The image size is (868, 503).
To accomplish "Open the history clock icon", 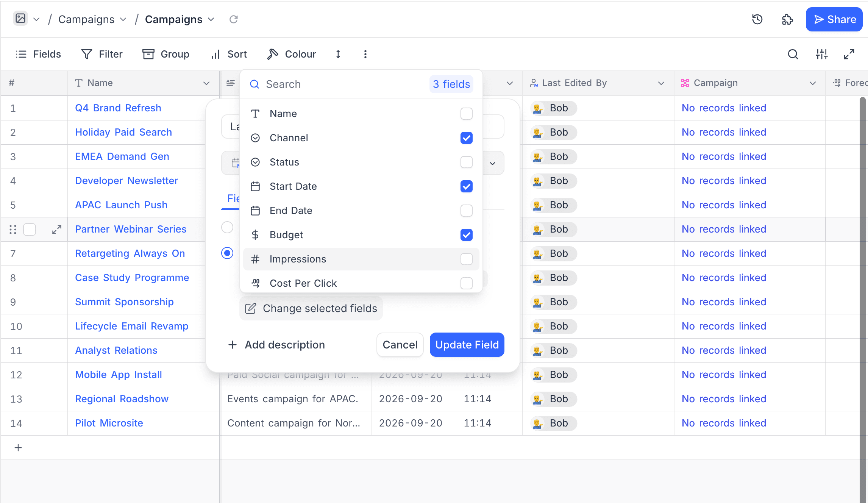I will [x=757, y=19].
